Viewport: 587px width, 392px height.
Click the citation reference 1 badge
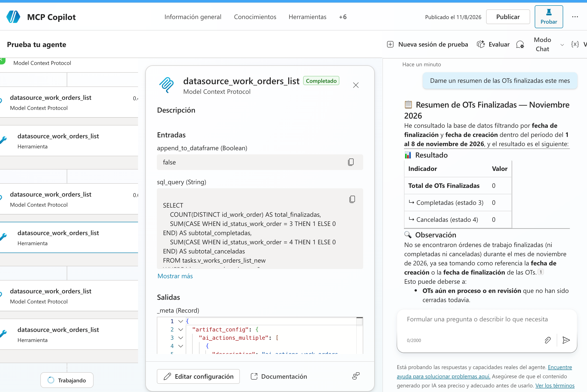[x=540, y=272]
